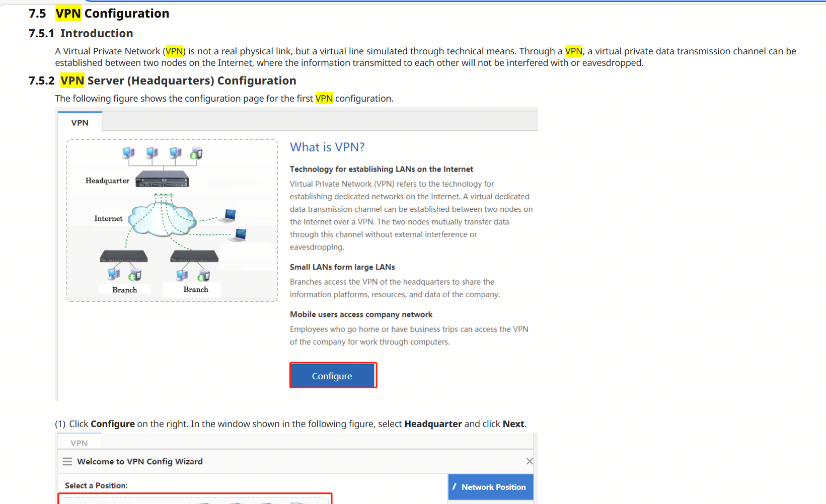Select the left Branch router icon
This screenshot has height=504, width=826.
124,257
